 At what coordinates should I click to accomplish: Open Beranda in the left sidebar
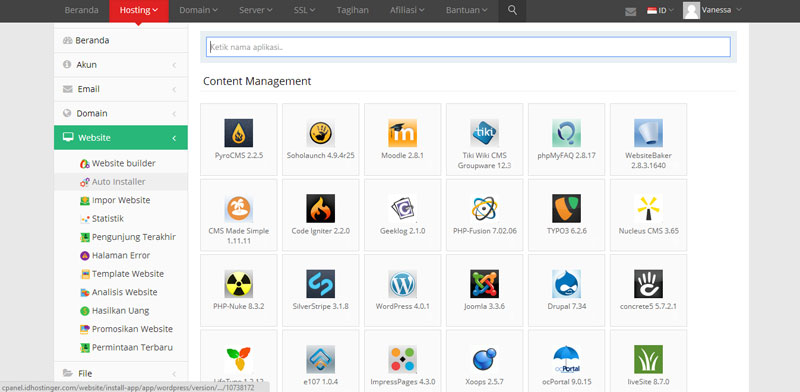tap(120, 40)
